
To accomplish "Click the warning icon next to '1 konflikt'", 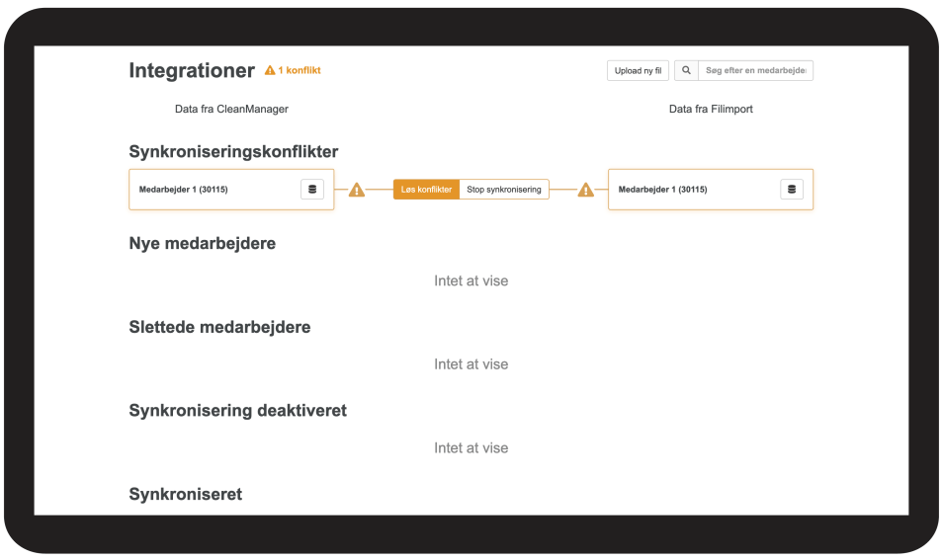I will tap(270, 70).
